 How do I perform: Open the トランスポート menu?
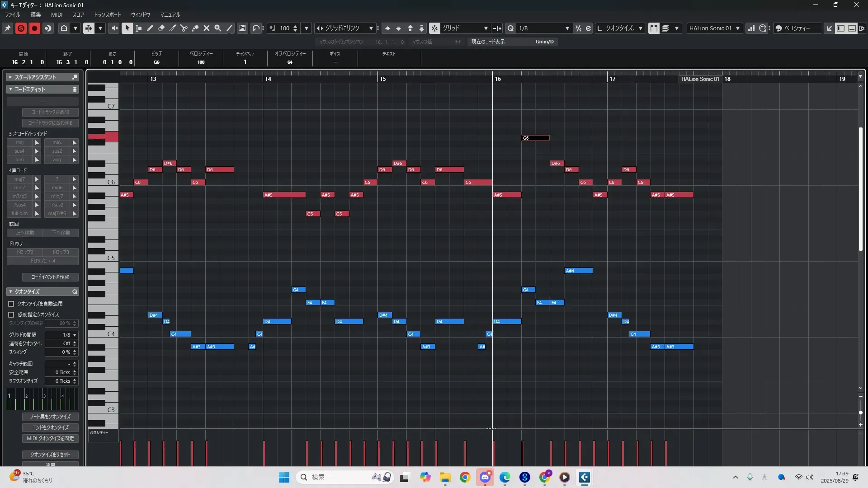tap(107, 14)
